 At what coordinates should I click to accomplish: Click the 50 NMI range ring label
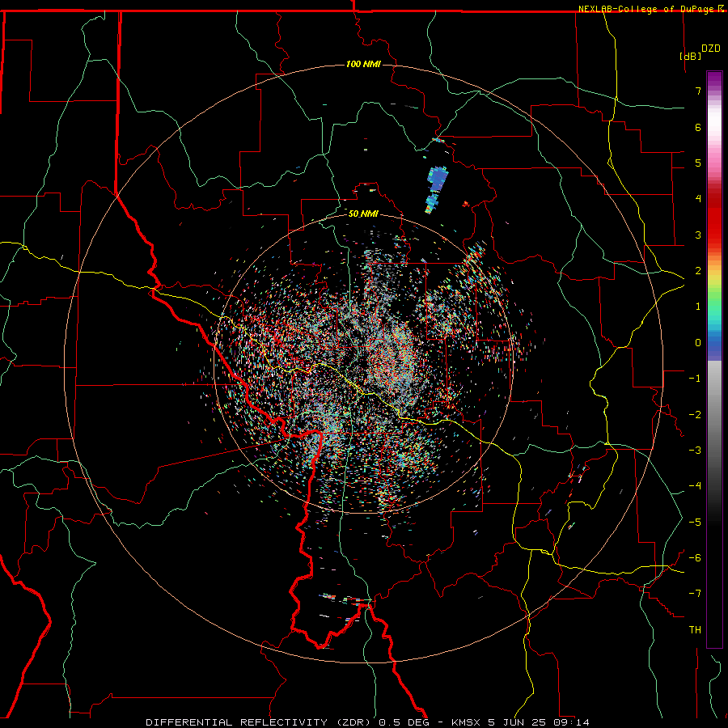pyautogui.click(x=363, y=214)
